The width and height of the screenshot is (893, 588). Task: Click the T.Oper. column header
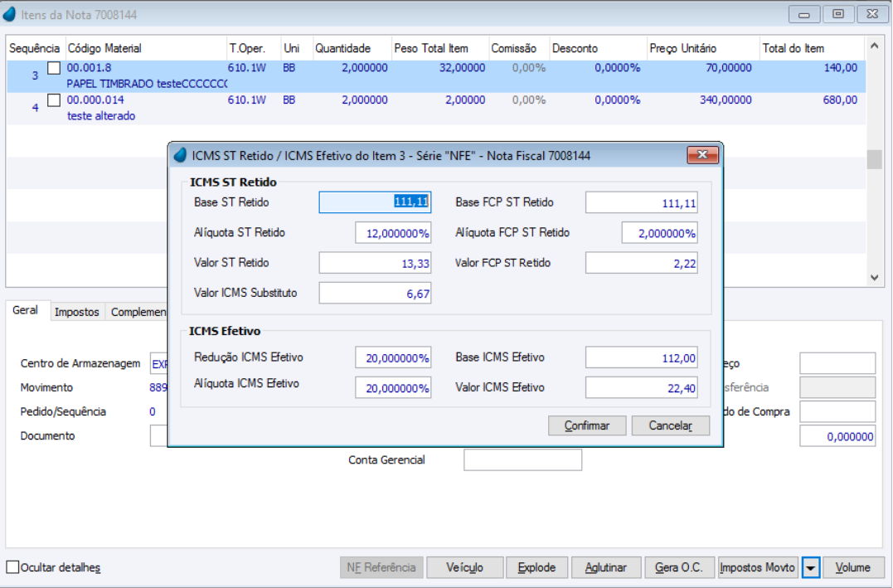[254, 48]
